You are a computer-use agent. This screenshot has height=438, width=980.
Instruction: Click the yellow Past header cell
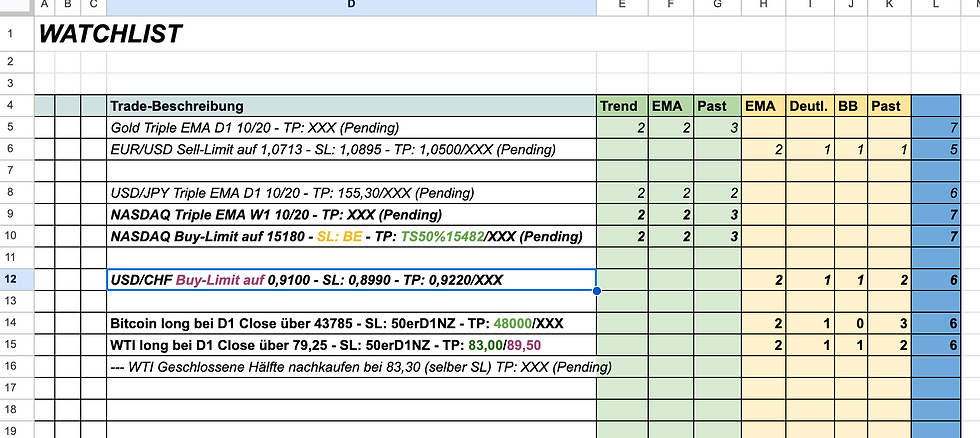(889, 106)
